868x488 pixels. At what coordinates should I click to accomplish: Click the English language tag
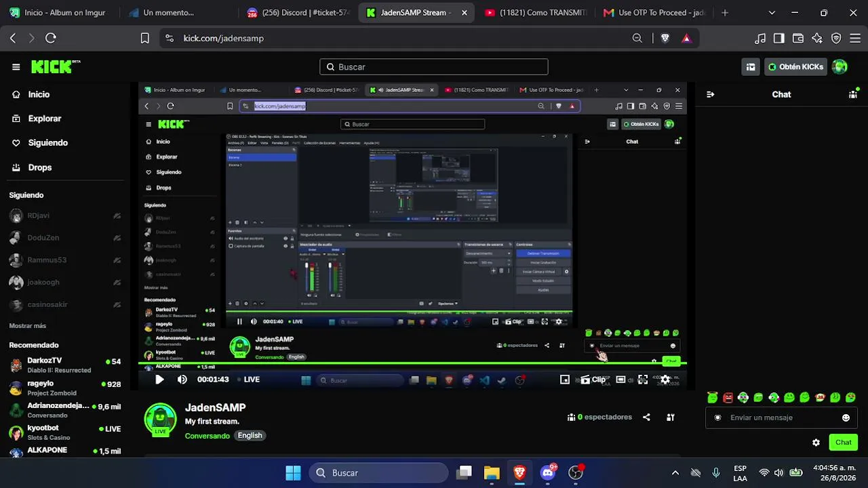coord(250,436)
